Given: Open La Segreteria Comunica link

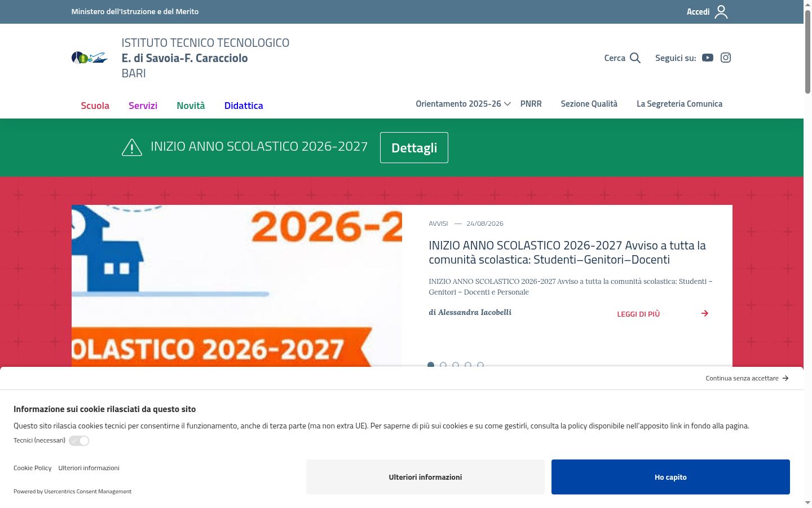Looking at the screenshot, I should 679,104.
